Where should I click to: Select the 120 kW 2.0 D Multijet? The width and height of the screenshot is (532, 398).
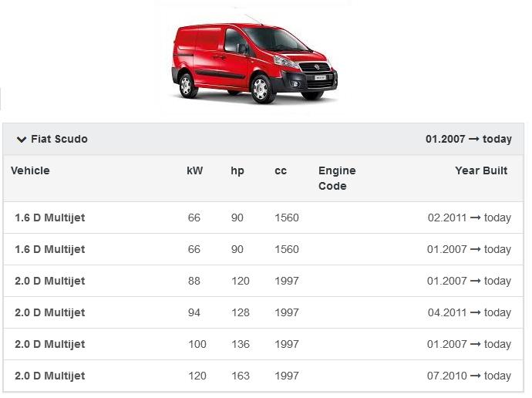tap(50, 376)
